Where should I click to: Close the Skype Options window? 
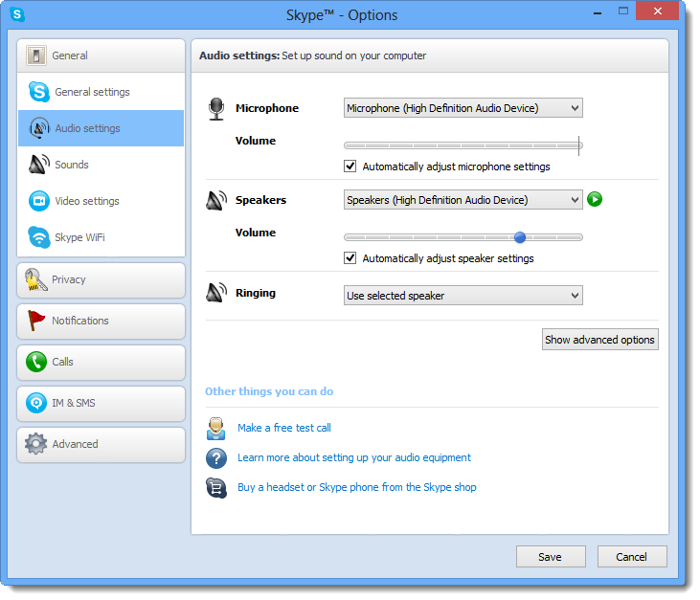(x=657, y=11)
